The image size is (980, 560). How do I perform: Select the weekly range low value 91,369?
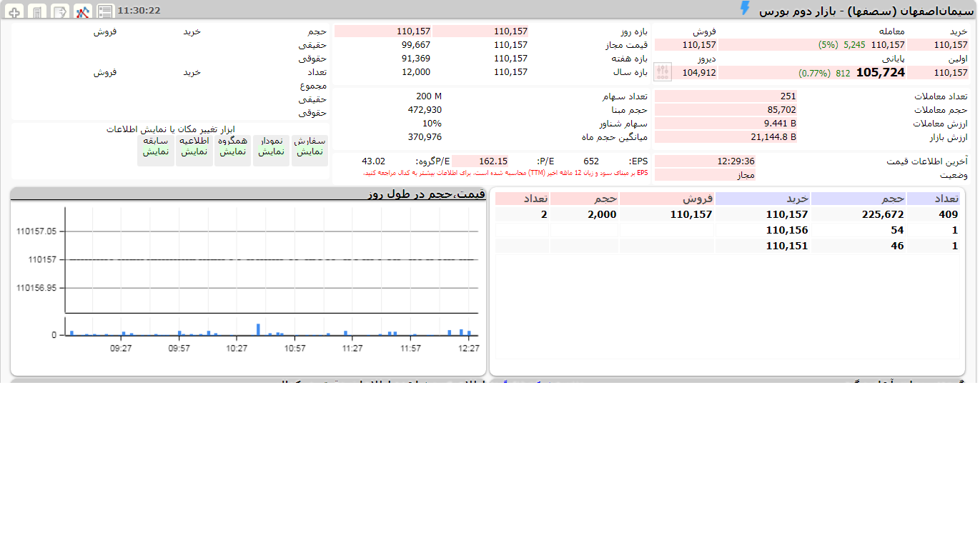(x=416, y=59)
